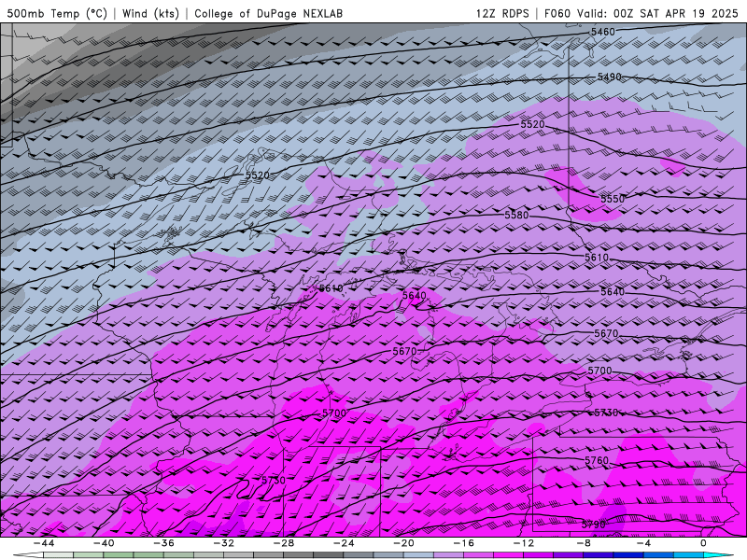Click the -36 color scale label
Viewport: 747px width, 560px height.
coord(163,543)
